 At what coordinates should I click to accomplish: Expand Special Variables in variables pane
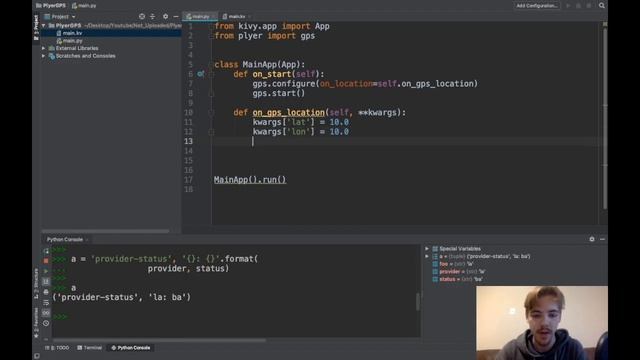coord(427,249)
